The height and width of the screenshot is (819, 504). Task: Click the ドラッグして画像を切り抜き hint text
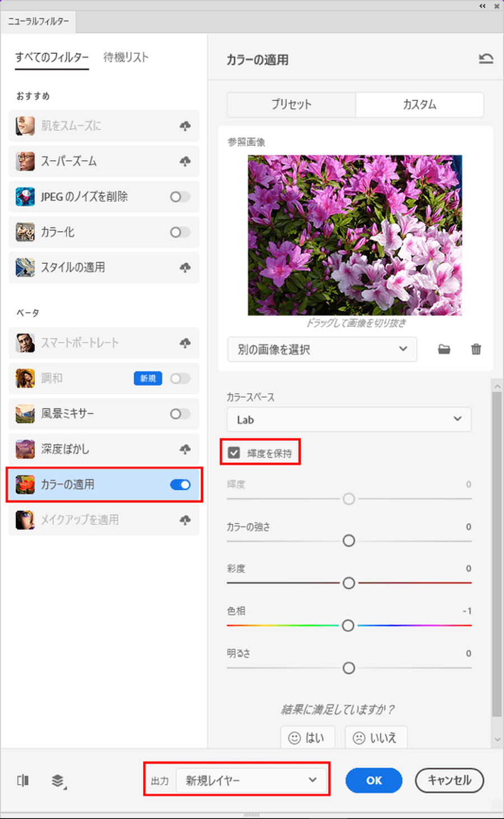pos(356,323)
